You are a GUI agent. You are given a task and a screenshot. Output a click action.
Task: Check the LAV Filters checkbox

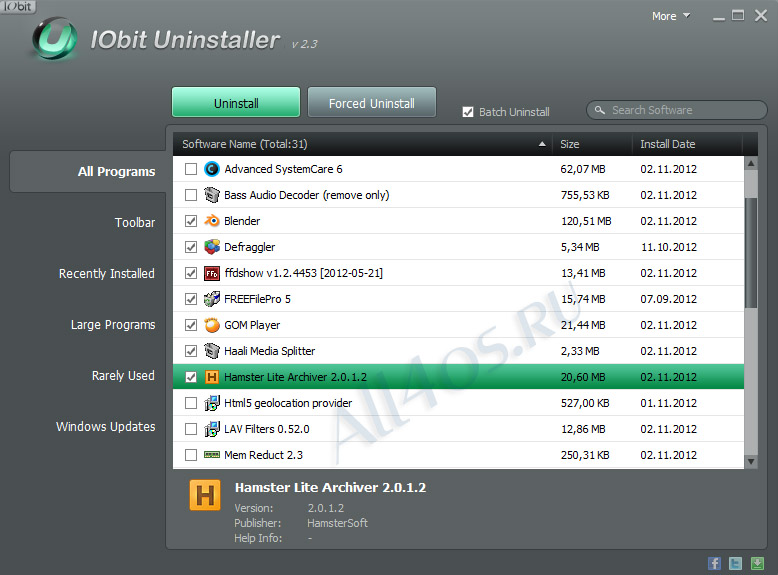[x=191, y=429]
